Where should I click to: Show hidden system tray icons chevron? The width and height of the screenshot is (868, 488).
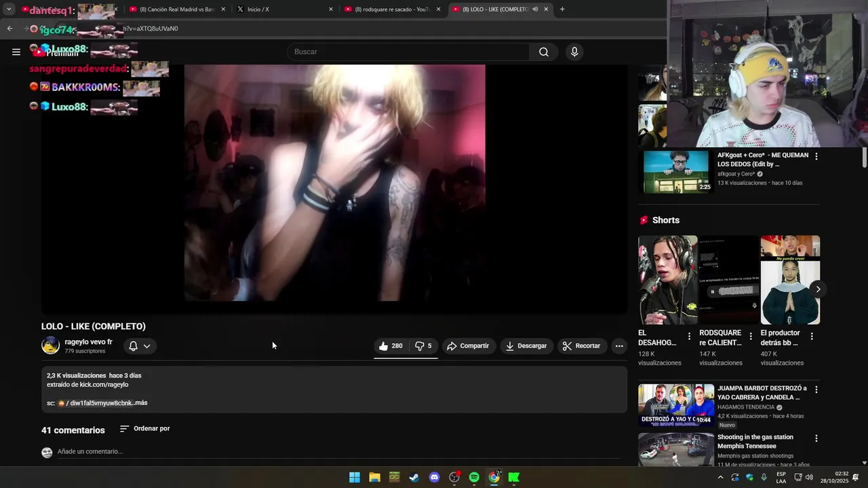pyautogui.click(x=720, y=477)
